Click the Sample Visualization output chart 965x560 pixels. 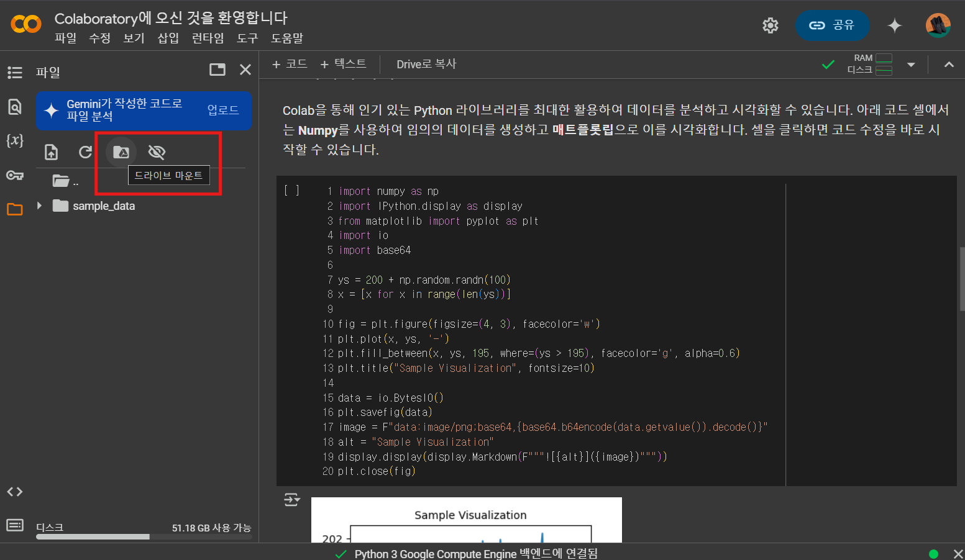point(467,520)
